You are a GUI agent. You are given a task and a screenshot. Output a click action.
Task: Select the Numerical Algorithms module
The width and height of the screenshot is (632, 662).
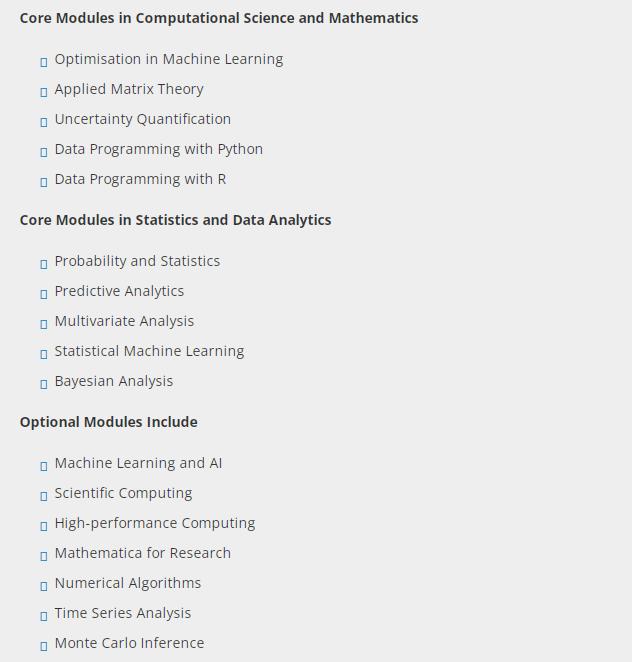(127, 583)
